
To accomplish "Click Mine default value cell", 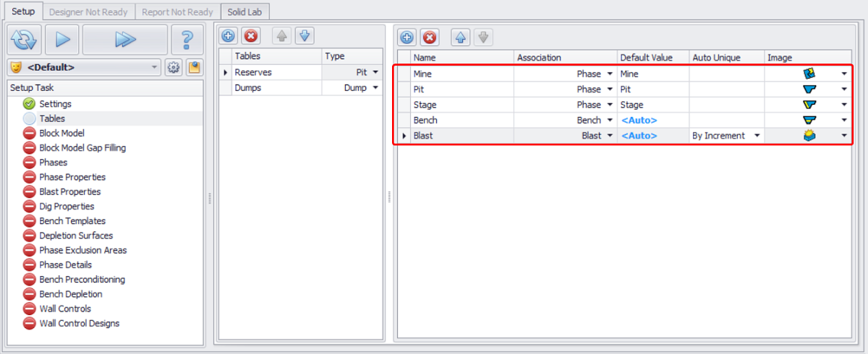I will pyautogui.click(x=652, y=74).
